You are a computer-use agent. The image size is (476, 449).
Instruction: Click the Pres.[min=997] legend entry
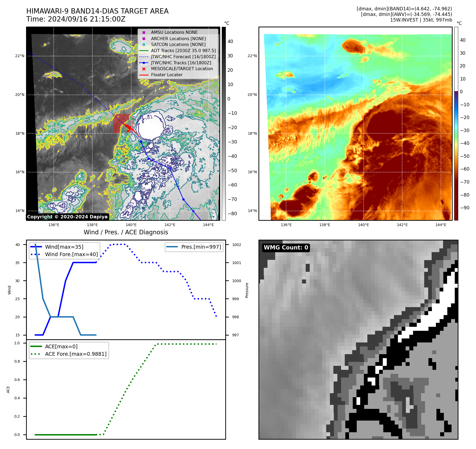point(201,247)
